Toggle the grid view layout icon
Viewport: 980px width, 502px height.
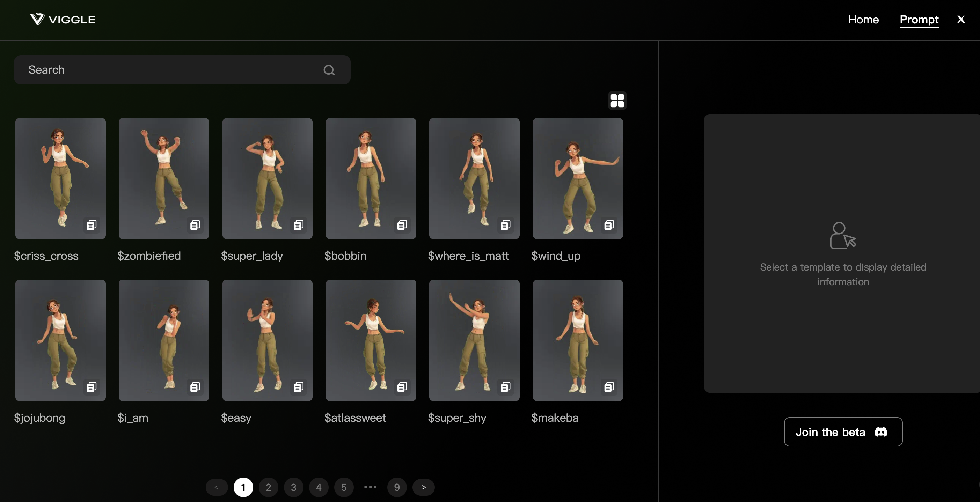coord(617,101)
